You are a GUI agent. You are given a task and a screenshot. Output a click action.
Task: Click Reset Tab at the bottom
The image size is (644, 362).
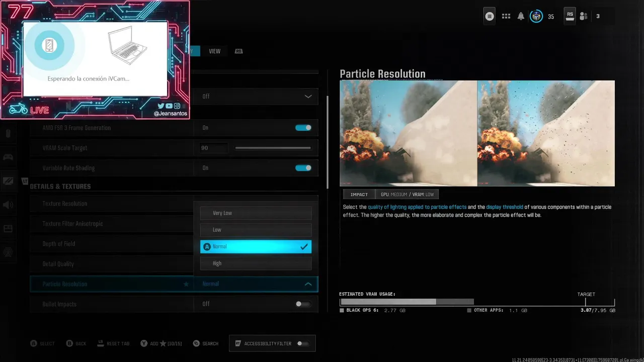point(113,343)
